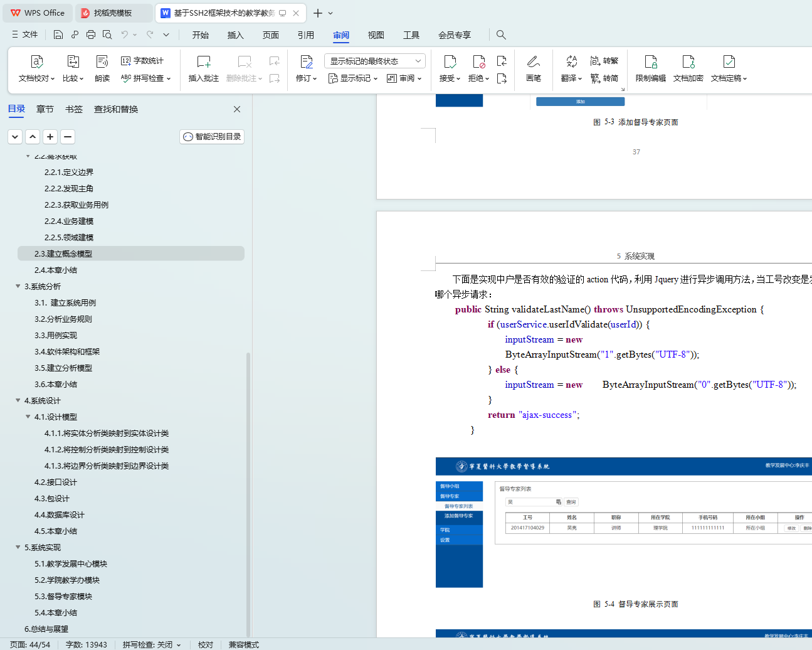Click 拼写检查: 关闭 in status bar
Screen dimensions: 812x650
point(151,644)
